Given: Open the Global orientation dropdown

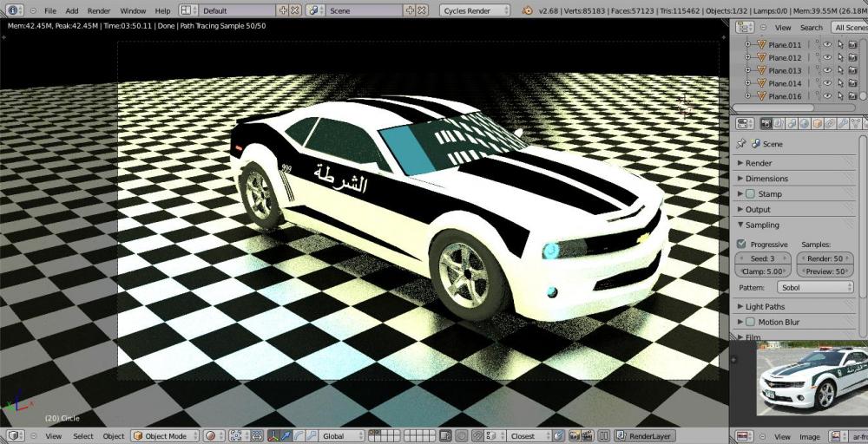Looking at the screenshot, I should (x=339, y=435).
